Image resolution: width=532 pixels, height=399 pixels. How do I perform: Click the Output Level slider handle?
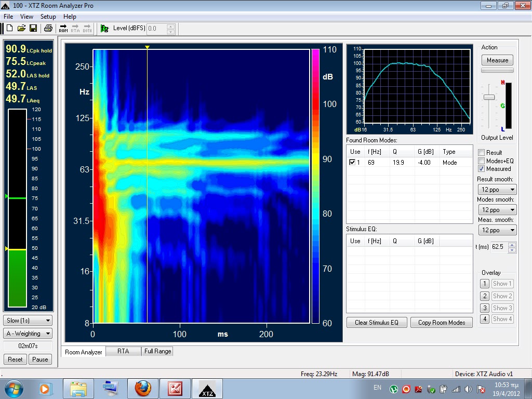pyautogui.click(x=488, y=97)
